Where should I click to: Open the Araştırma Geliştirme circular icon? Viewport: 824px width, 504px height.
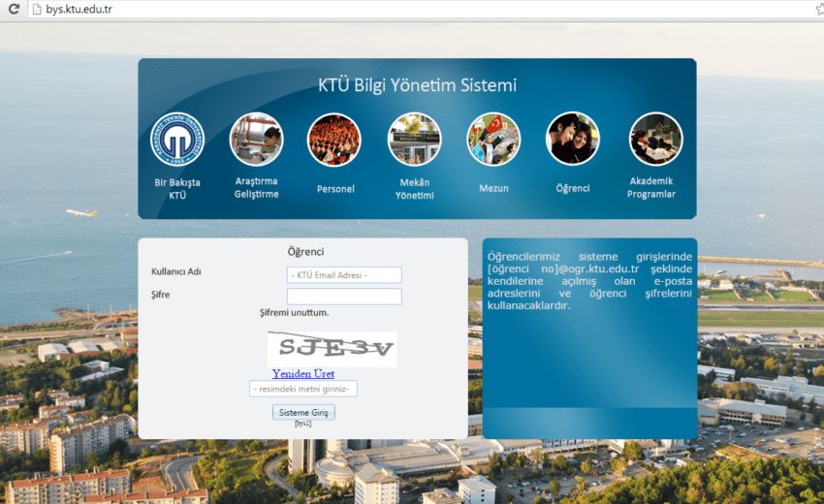[256, 140]
